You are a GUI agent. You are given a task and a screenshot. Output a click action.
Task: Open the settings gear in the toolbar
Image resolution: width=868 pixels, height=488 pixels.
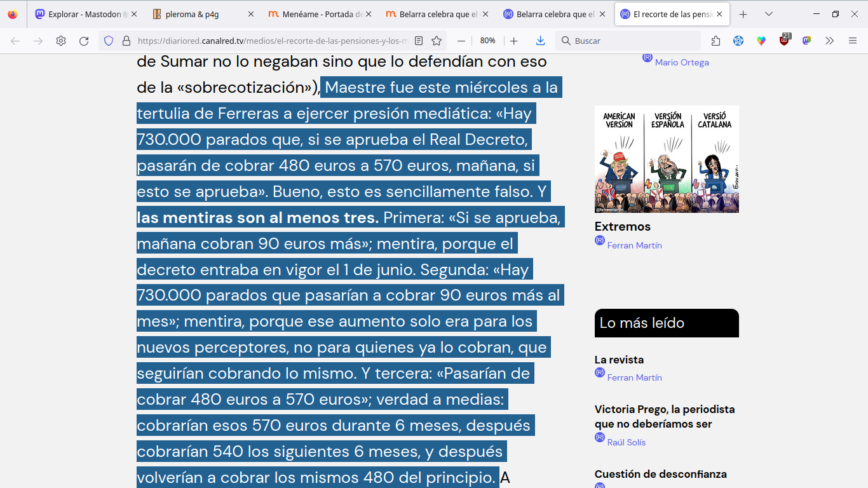pyautogui.click(x=61, y=41)
